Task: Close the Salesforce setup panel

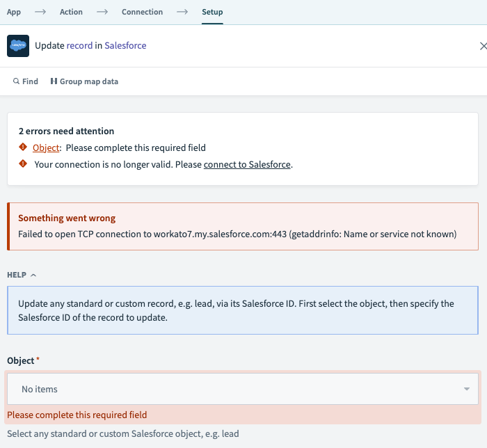Action: click(x=483, y=46)
